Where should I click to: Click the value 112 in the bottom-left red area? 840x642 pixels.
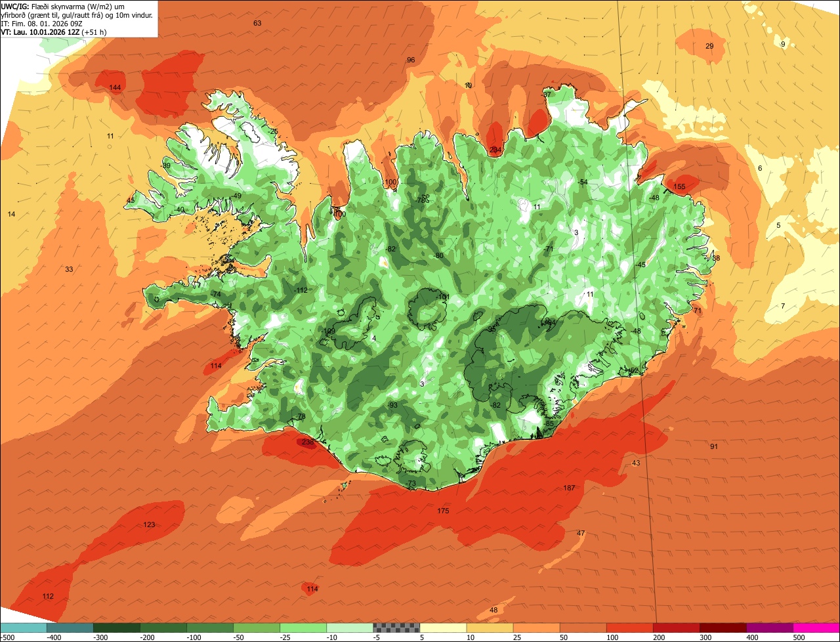(x=48, y=596)
